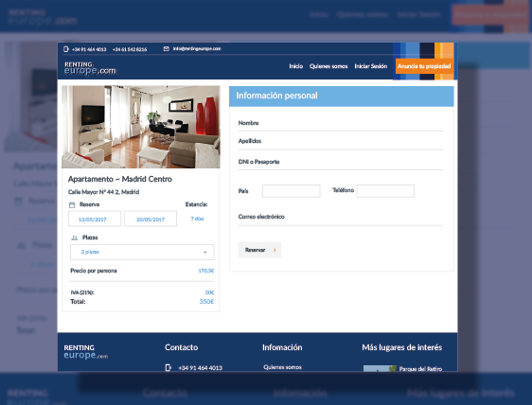The height and width of the screenshot is (405, 532).
Task: Click the people icon beside Plazas
Action: pyautogui.click(x=74, y=238)
